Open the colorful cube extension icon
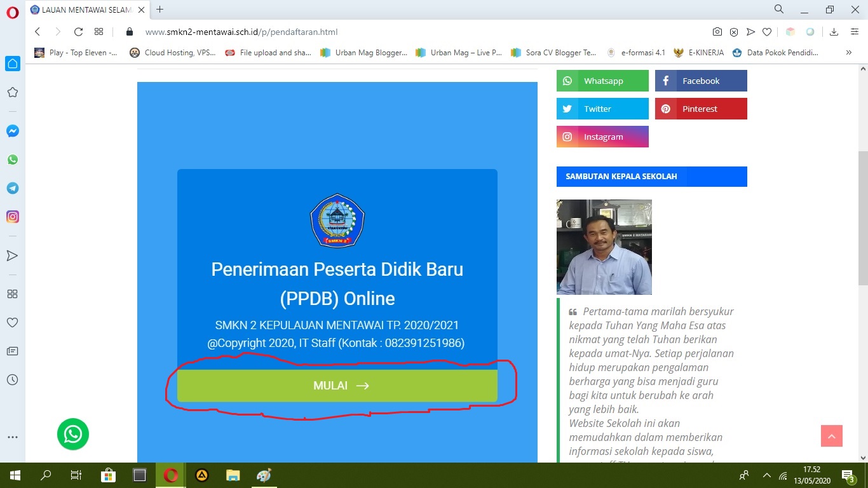 (790, 32)
